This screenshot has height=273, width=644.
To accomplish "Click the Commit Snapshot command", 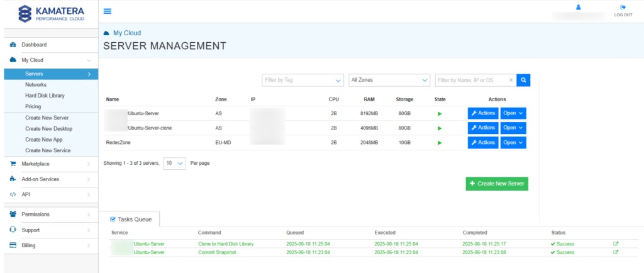I will 217,252.
